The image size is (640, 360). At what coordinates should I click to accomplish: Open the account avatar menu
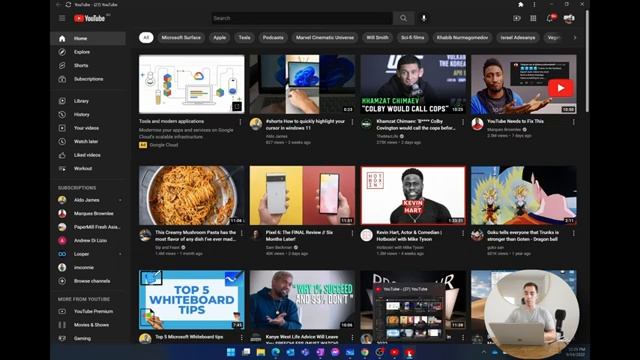[569, 18]
